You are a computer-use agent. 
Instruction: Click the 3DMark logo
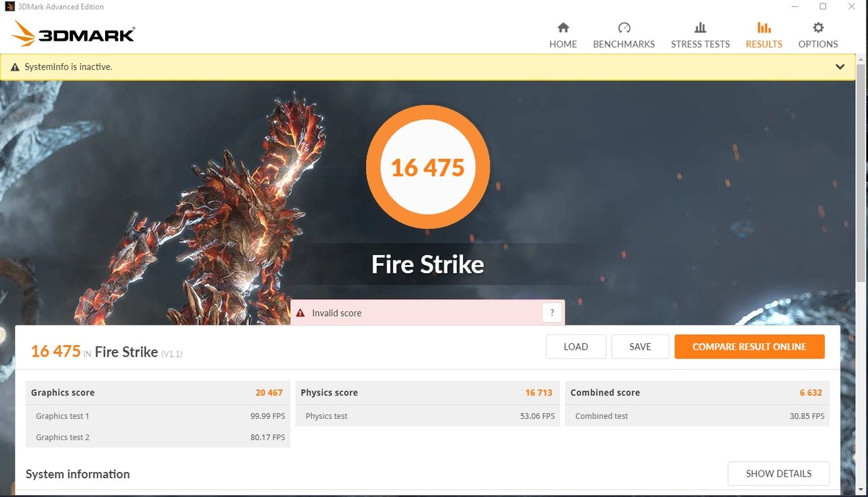pyautogui.click(x=73, y=33)
